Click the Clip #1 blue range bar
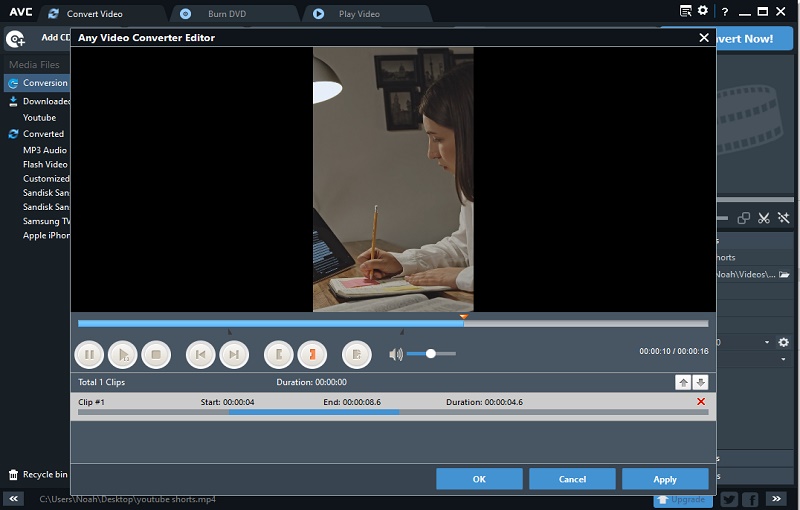 point(314,412)
